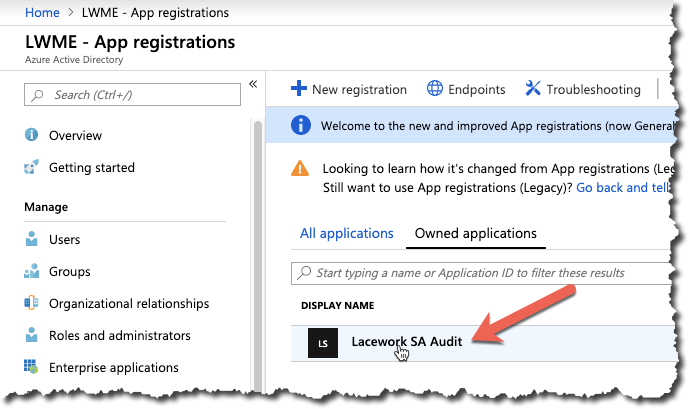The width and height of the screenshot is (690, 409).
Task: Click the Organizational relationships icon
Action: (31, 304)
